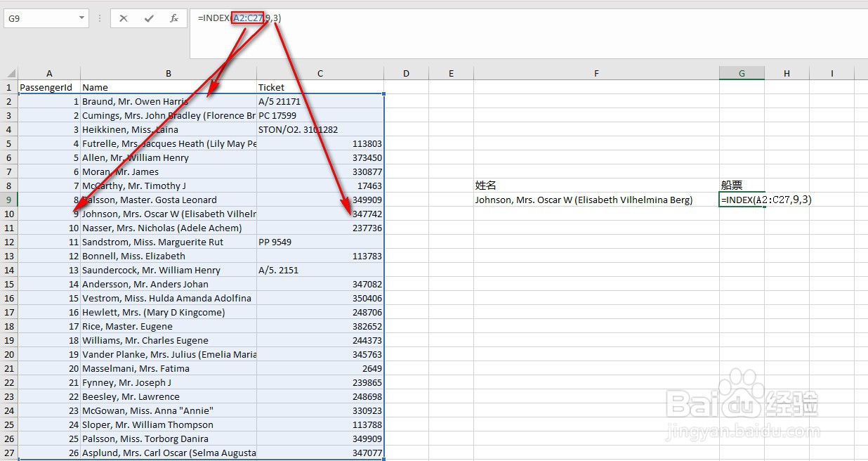
Task: Cancel formula entry with the X icon
Action: click(124, 18)
